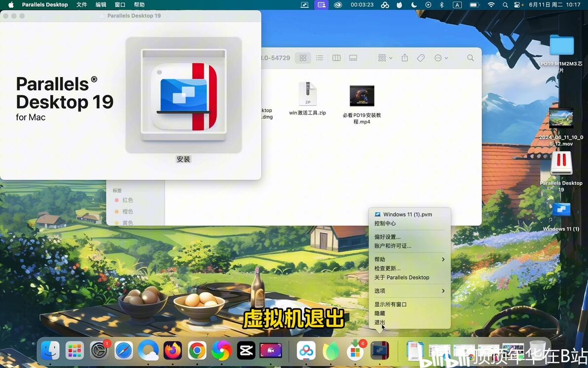
Task: Open 窗口 menu in menu bar
Action: (x=120, y=5)
